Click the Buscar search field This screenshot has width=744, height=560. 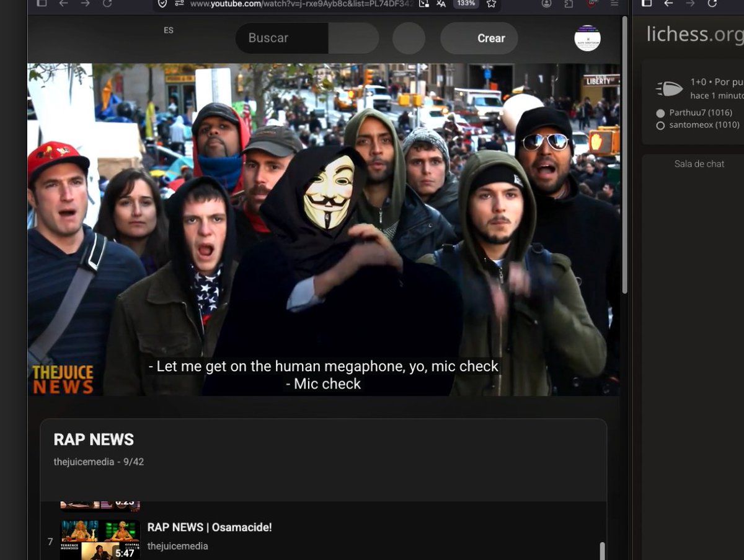(282, 38)
